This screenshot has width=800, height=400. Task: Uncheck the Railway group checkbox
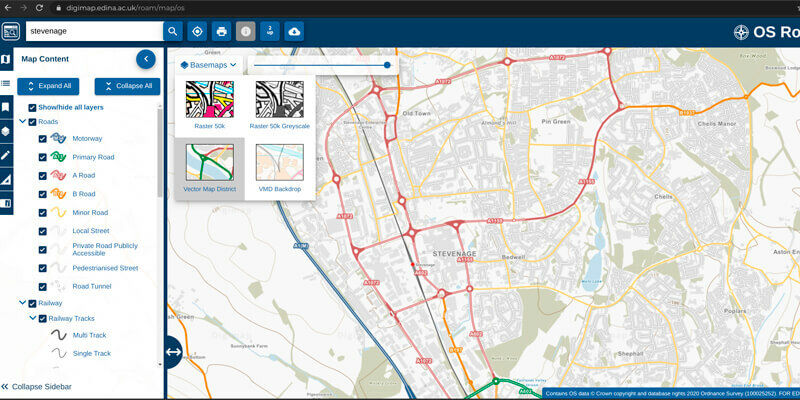(x=33, y=304)
